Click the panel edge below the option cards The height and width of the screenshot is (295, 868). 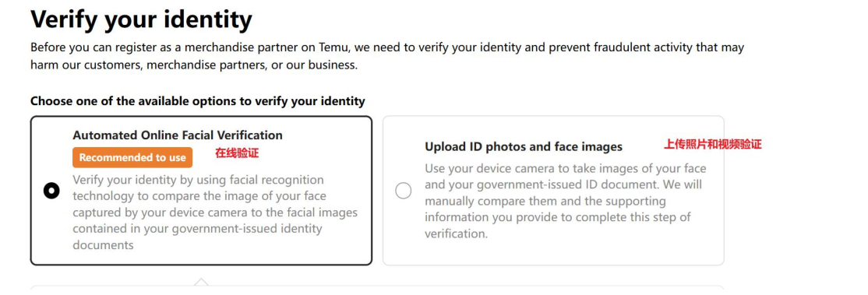point(376,288)
